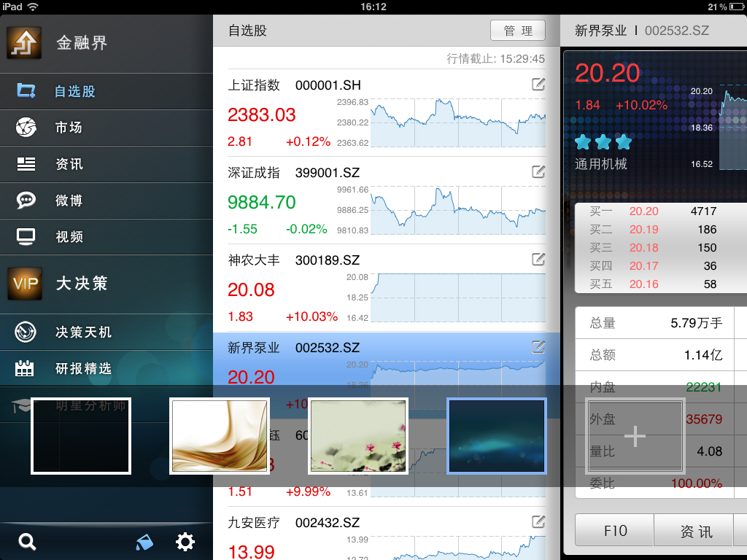The image size is (747, 560).
Task: Tap the iPad Wi-Fi status icon
Action: point(32,7)
